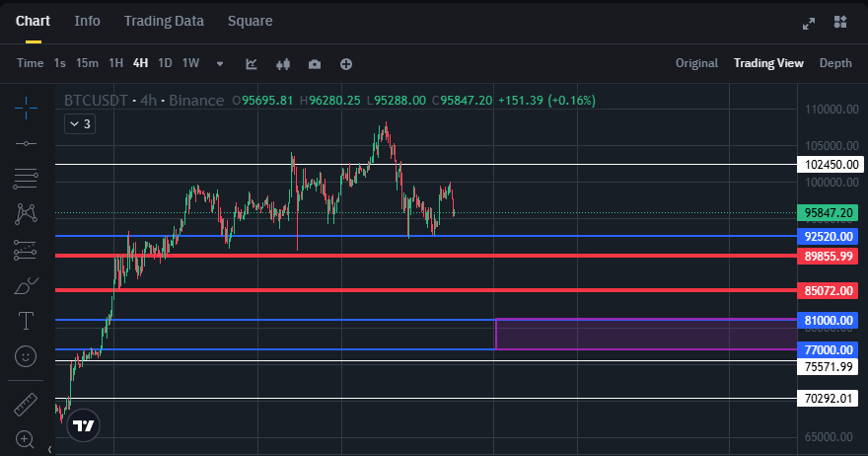Select the 81000.00 blue line label
This screenshot has height=456, width=868.
tap(828, 320)
